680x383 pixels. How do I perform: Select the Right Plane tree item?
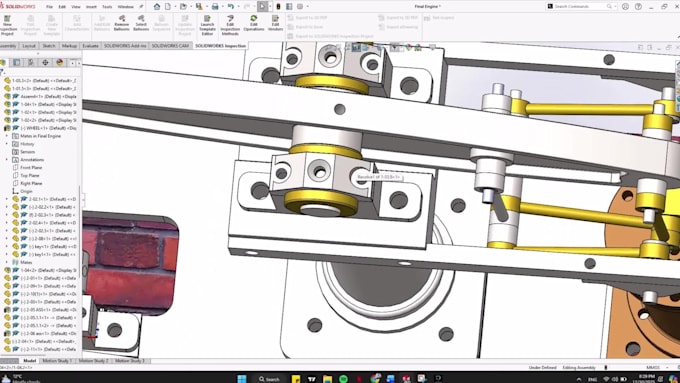[x=31, y=183]
